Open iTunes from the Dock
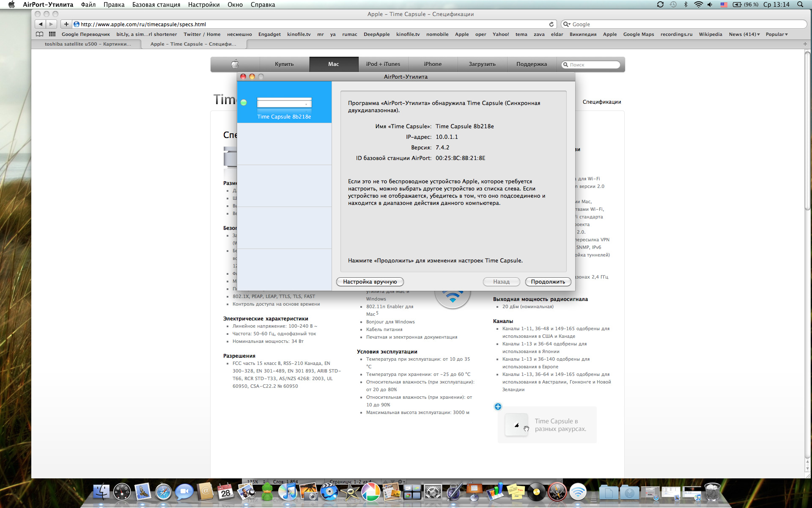 pos(288,492)
